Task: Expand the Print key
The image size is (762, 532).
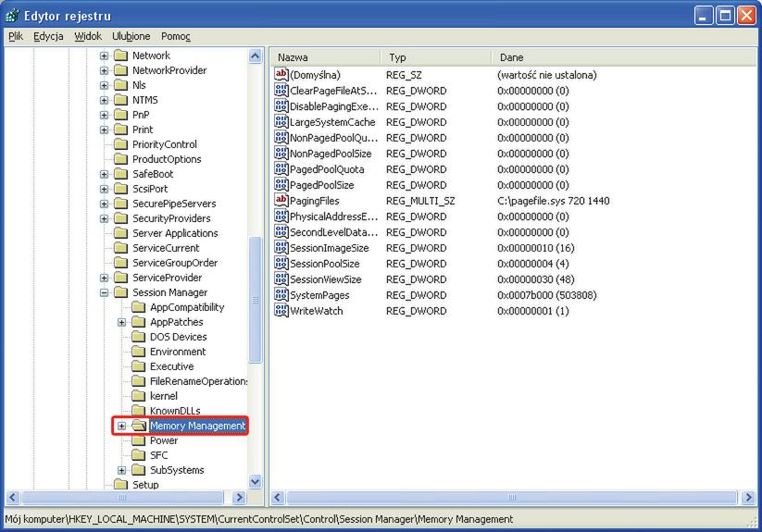Action: pos(104,130)
